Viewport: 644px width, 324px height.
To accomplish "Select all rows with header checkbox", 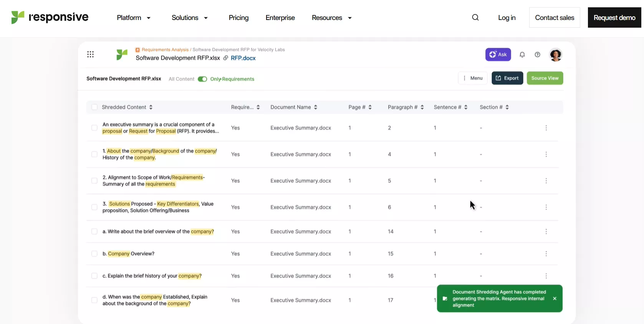I will (x=94, y=107).
